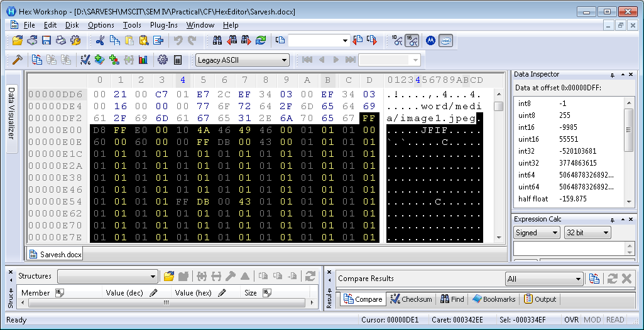Expand the Legacy ASCII character set dropdown

coord(283,60)
